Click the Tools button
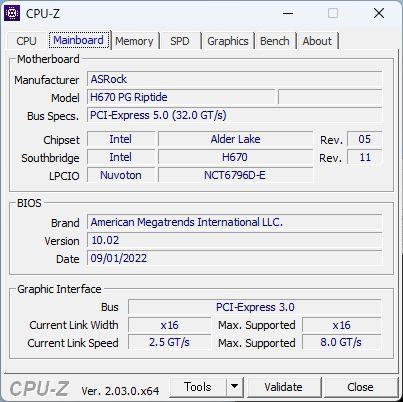The width and height of the screenshot is (403, 402). 198,387
